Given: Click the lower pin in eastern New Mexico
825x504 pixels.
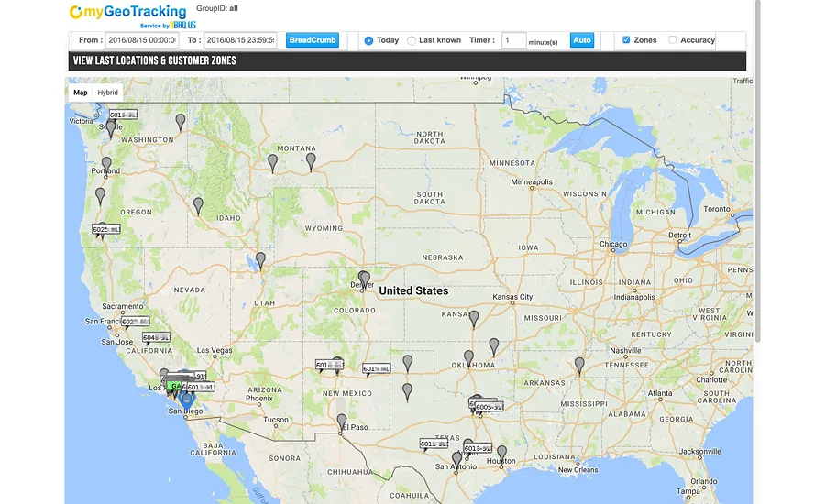Looking at the screenshot, I should point(407,392).
